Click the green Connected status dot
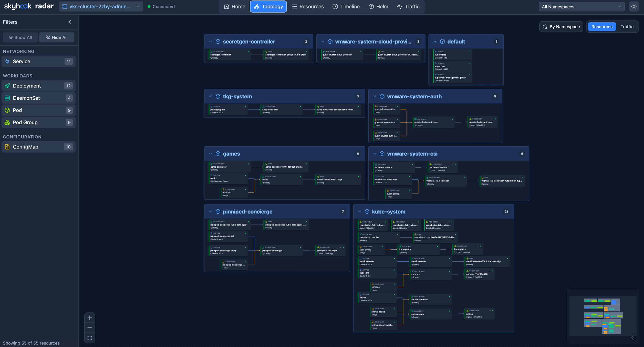The image size is (644, 347). pos(149,7)
